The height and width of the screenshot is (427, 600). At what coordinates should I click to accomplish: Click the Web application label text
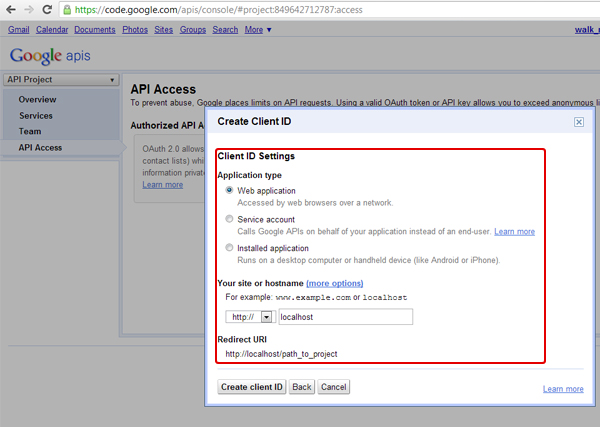click(266, 191)
